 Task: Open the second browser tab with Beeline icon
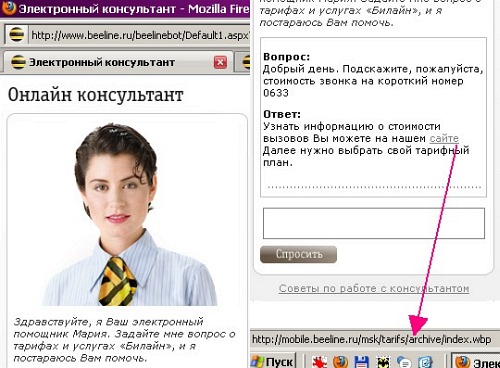pyautogui.click(x=243, y=62)
